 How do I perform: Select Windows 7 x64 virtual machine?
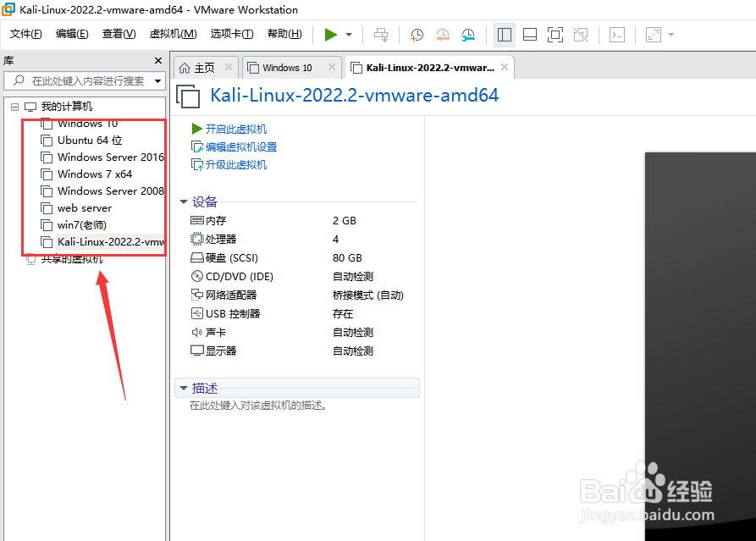coord(95,174)
